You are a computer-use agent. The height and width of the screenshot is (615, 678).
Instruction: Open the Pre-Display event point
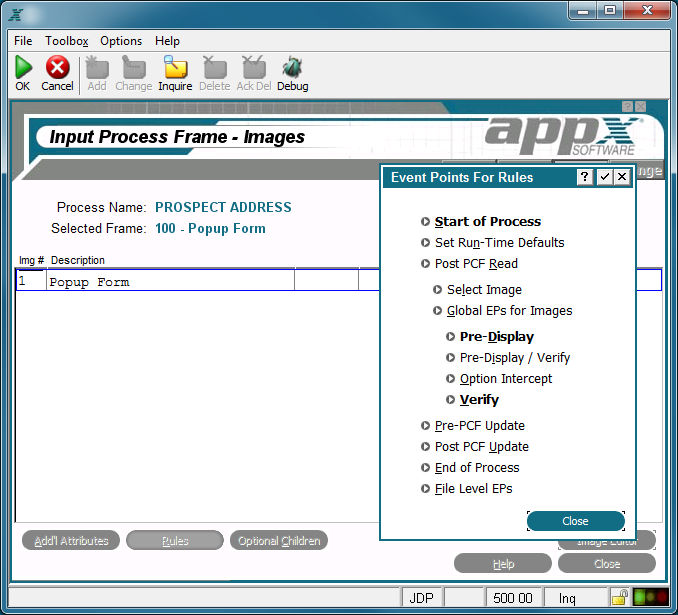497,336
